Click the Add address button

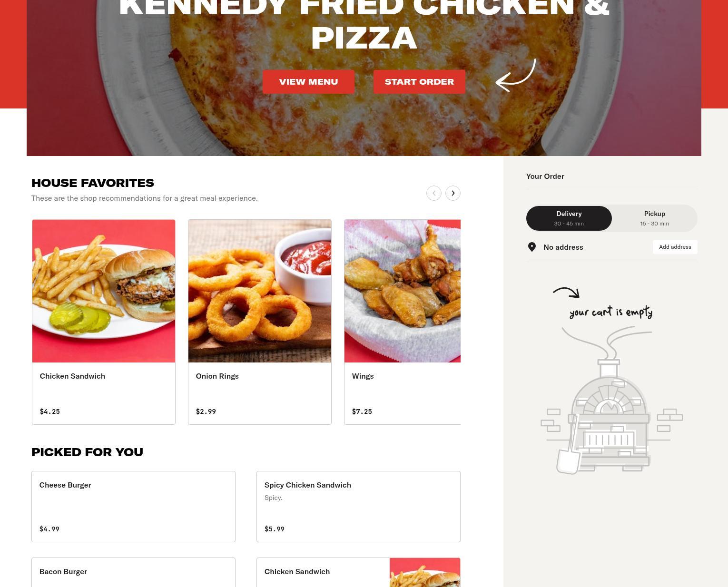point(675,247)
